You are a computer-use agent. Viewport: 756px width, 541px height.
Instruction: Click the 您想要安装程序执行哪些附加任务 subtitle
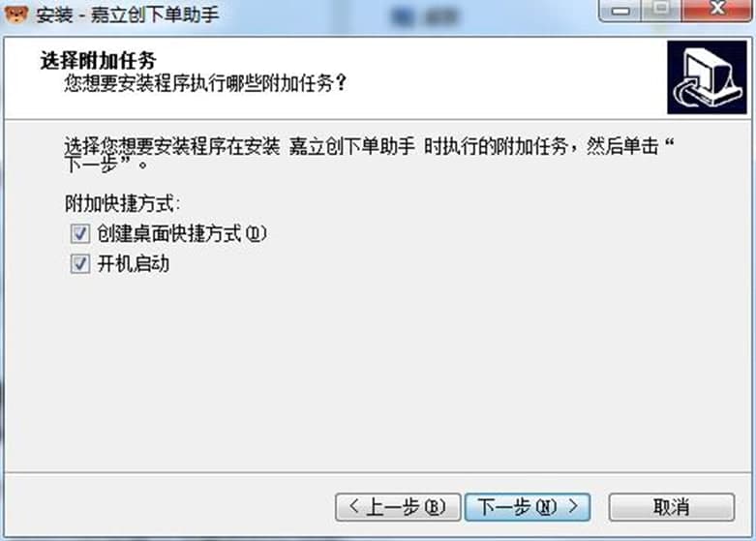[x=205, y=83]
